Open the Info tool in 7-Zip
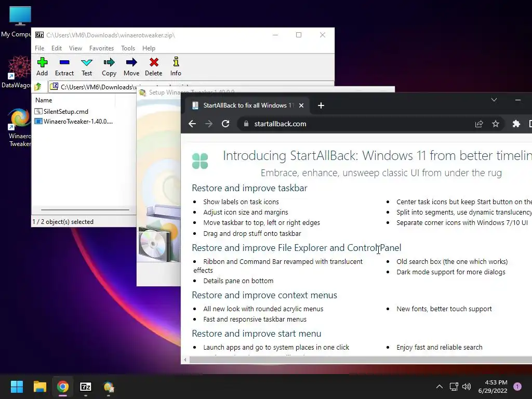Viewport: 532px width, 399px height. point(176,67)
